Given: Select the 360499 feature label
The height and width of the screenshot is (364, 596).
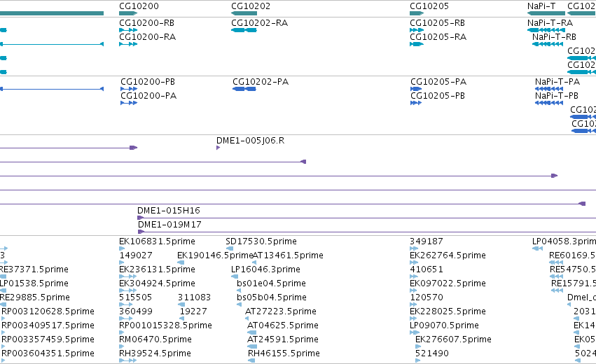Looking at the screenshot, I should [x=136, y=311].
